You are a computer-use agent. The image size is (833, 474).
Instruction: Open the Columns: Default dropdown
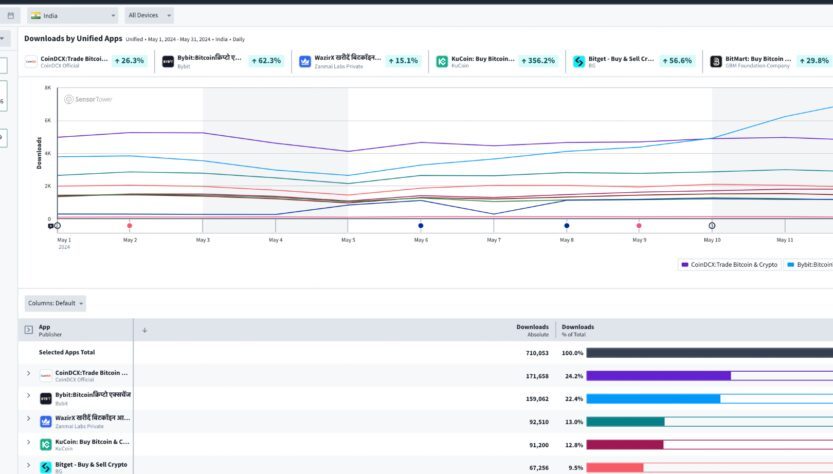pyautogui.click(x=55, y=303)
